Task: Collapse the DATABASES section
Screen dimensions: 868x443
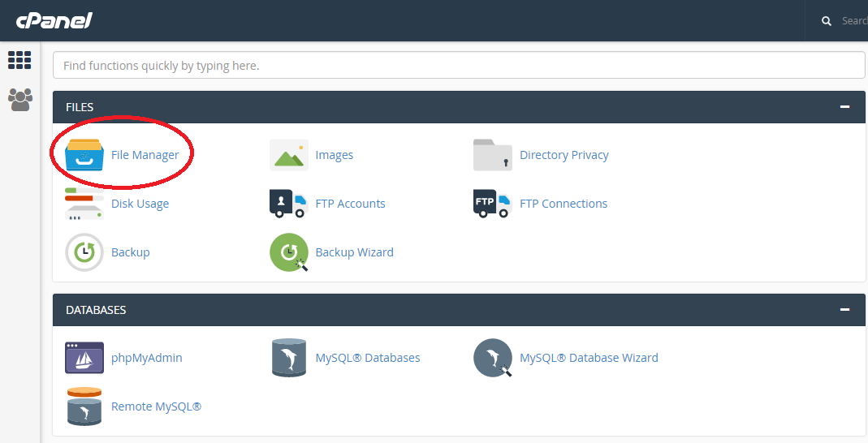Action: 845,310
